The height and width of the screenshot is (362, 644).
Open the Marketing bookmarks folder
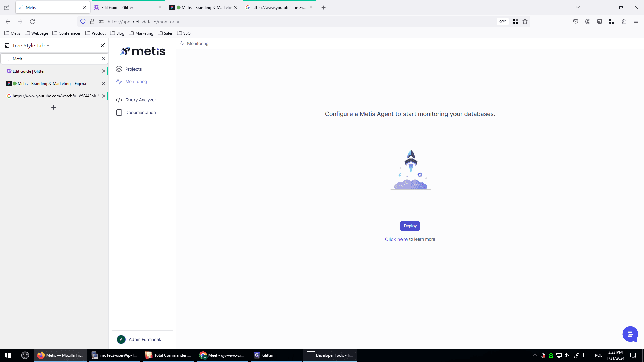click(141, 33)
